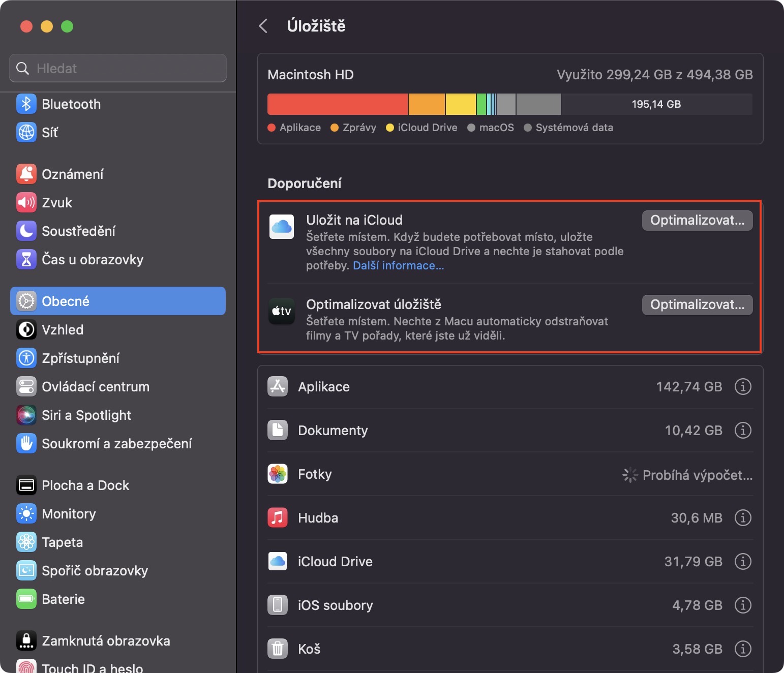Screen dimensions: 784x673
Task: Show info icon for Dokumenty
Action: pos(743,431)
